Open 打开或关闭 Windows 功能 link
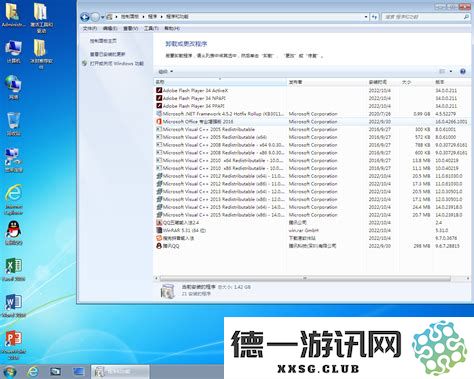Image resolution: width=474 pixels, height=379 pixels. [116, 63]
